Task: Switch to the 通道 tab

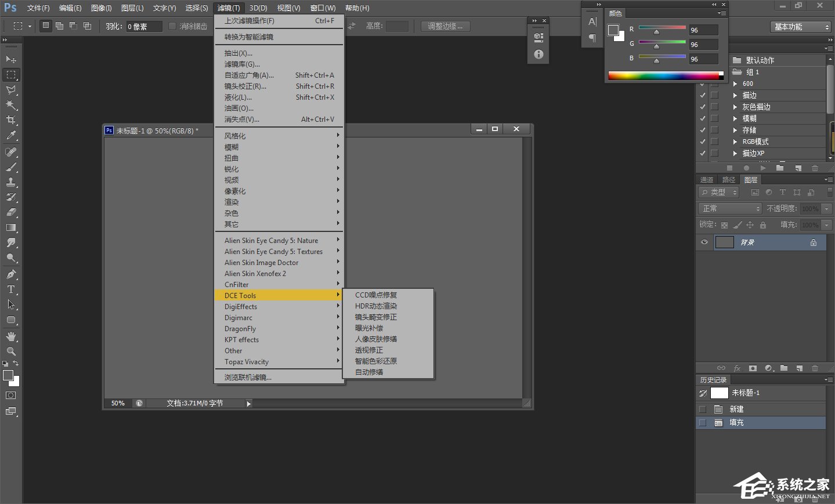Action: (707, 180)
